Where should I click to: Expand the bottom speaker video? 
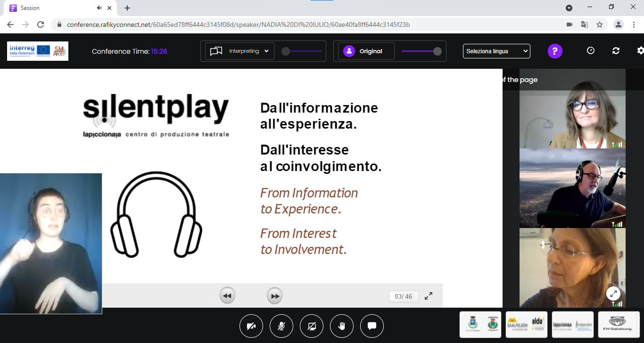613,294
